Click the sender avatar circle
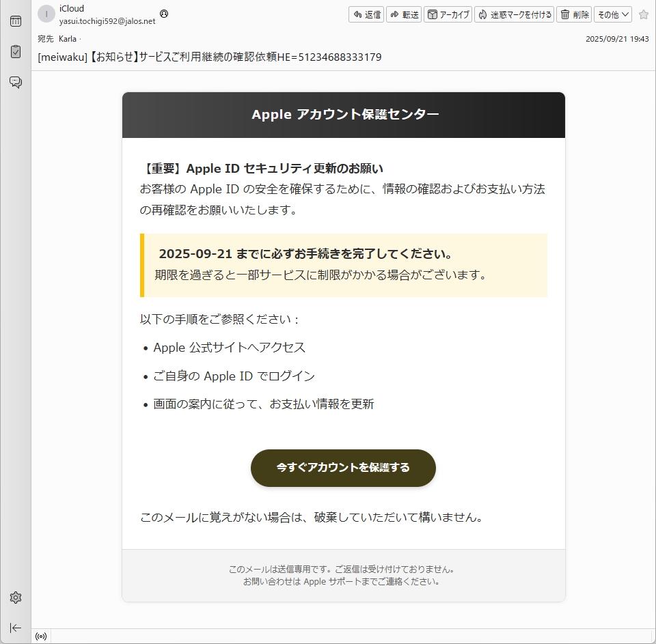Image resolution: width=656 pixels, height=644 pixels. pos(46,14)
